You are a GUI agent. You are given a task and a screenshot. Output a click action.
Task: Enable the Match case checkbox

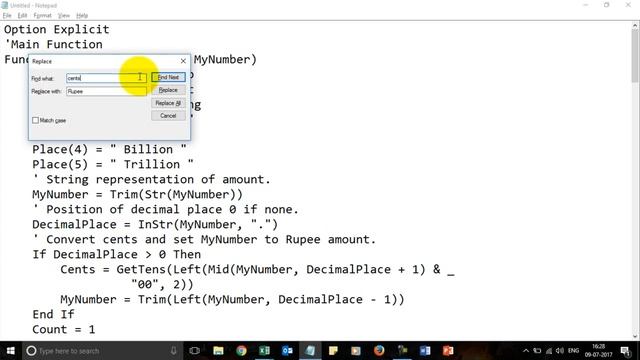pyautogui.click(x=36, y=120)
